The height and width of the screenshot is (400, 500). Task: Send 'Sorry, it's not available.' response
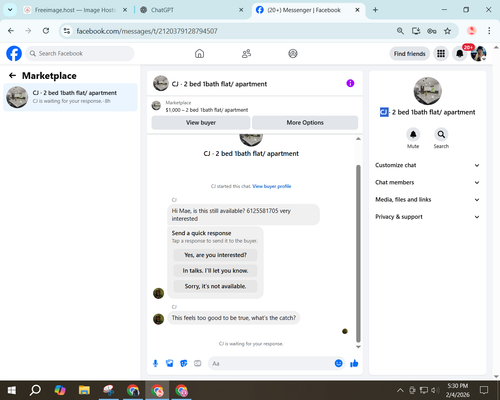215,286
